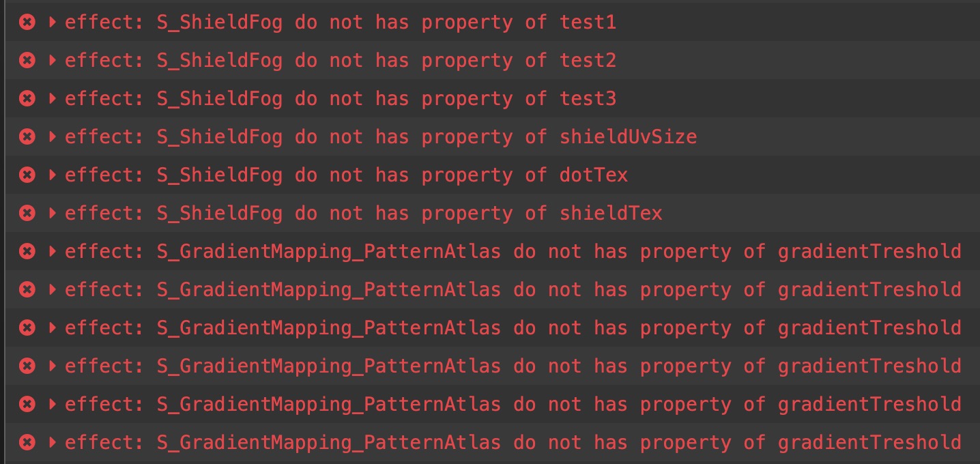The height and width of the screenshot is (464, 980).
Task: Select the shieldTex error message text
Action: tap(363, 214)
